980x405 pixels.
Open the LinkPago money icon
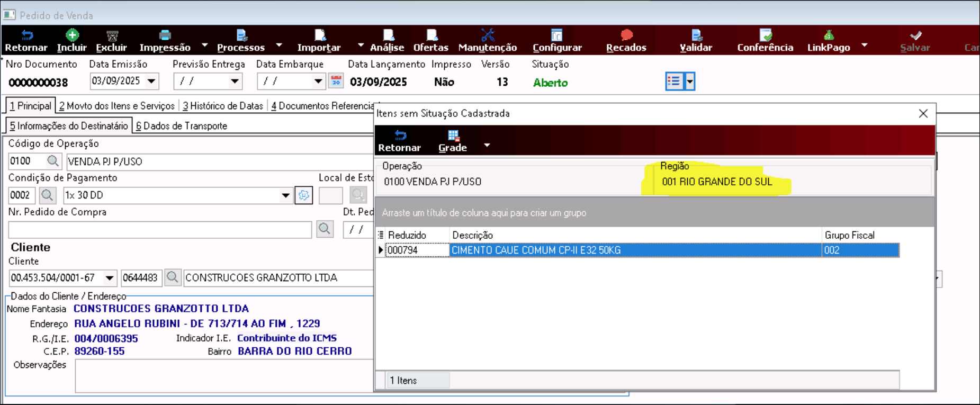tap(828, 35)
